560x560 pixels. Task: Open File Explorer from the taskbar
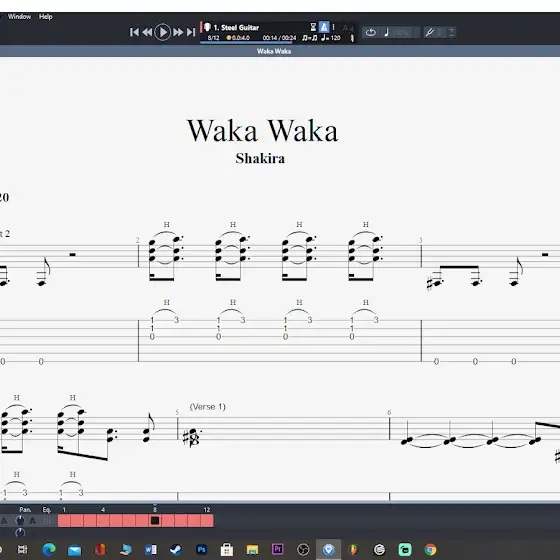coord(252,550)
